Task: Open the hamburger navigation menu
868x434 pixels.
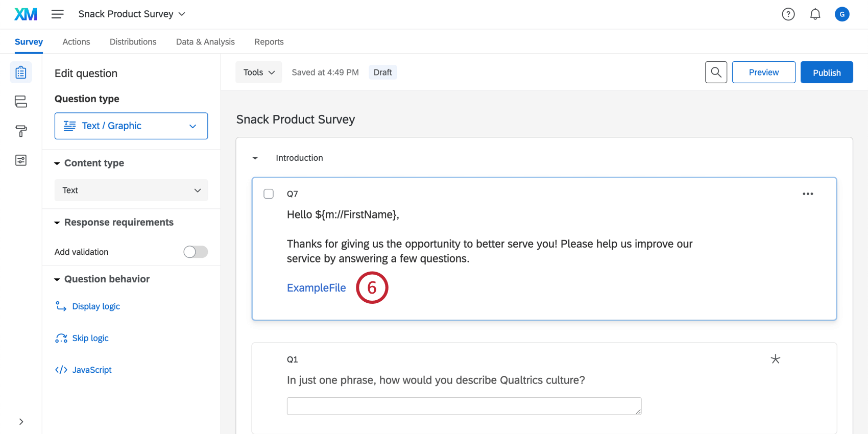Action: coord(57,14)
